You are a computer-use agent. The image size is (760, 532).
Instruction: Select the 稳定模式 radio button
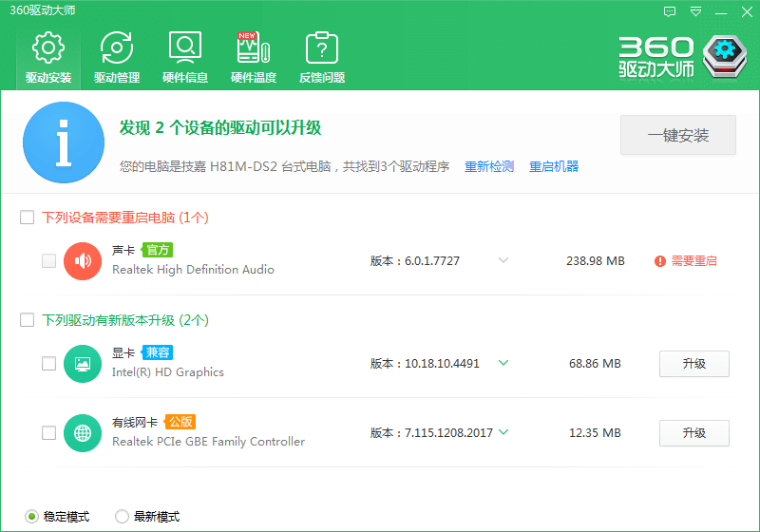pyautogui.click(x=31, y=517)
